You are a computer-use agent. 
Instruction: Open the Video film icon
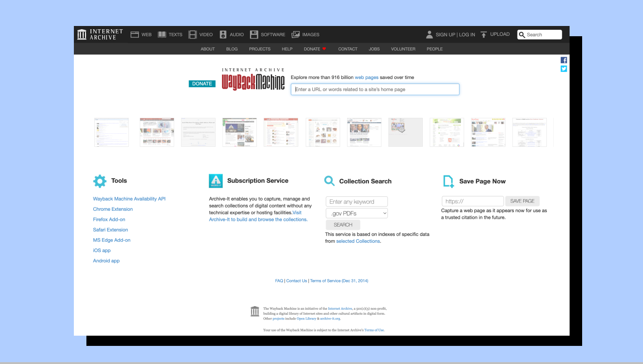(192, 34)
